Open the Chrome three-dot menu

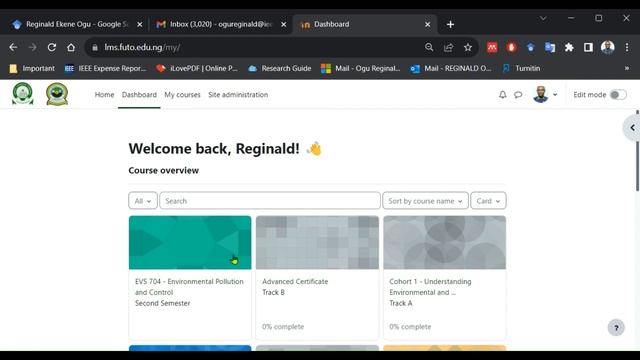627,47
